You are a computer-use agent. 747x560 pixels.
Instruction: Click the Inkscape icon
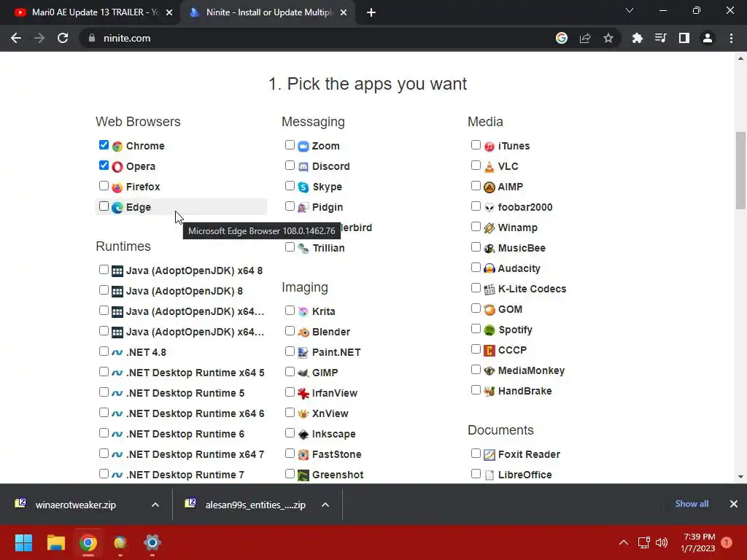303,435
